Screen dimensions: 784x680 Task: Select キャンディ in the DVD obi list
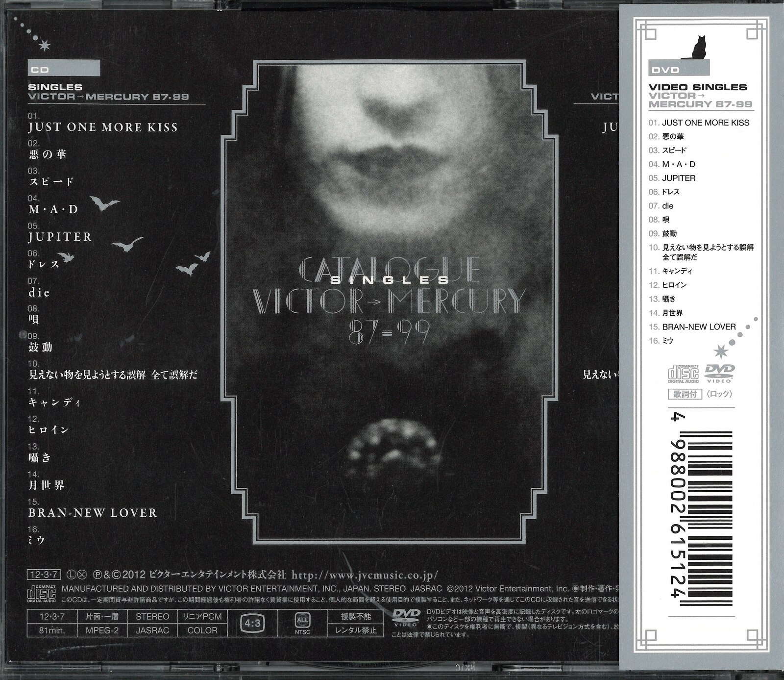pos(677,271)
